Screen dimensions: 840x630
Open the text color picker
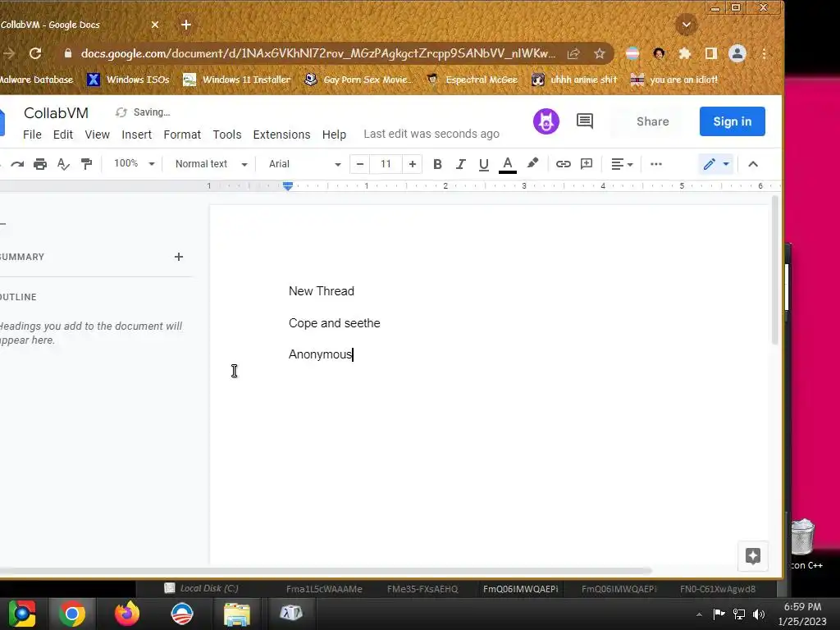[507, 164]
